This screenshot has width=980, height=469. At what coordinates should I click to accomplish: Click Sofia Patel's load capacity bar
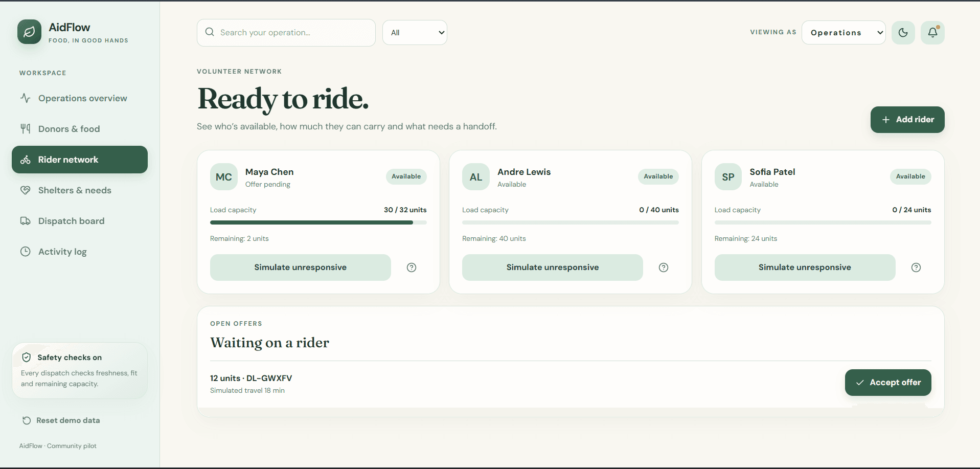823,222
